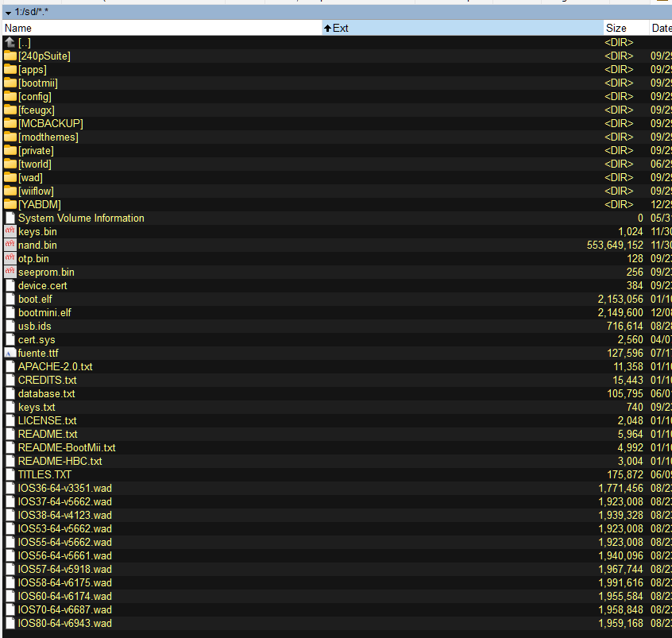Select the config folder icon
This screenshot has width=672, height=638.
tap(10, 96)
